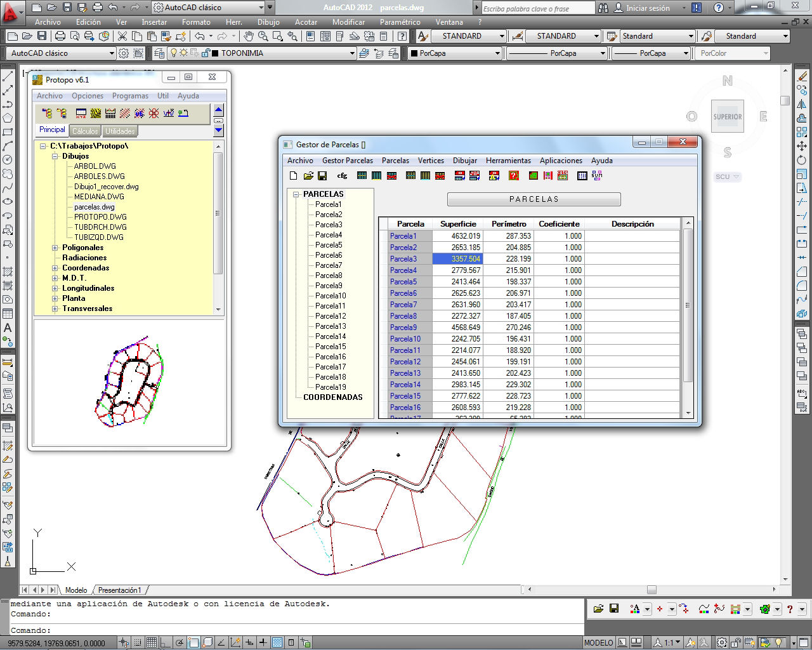Activate the Pan hand tool
Viewport: 812px width, 650px height.
(x=249, y=36)
